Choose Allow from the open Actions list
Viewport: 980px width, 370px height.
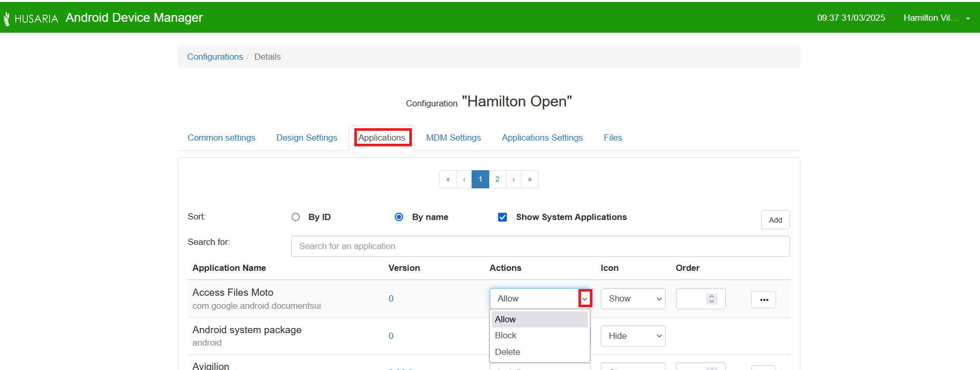(x=540, y=319)
